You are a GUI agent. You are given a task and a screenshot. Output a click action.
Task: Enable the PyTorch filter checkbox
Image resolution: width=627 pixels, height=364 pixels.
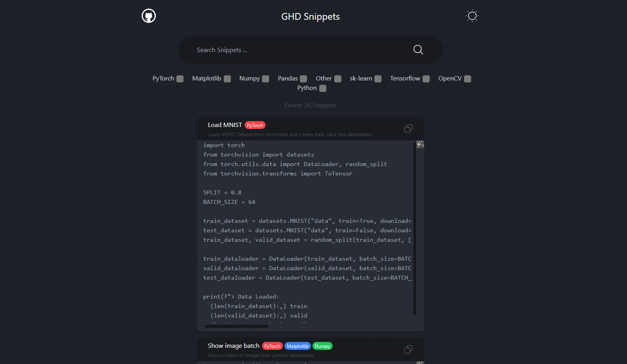(180, 79)
